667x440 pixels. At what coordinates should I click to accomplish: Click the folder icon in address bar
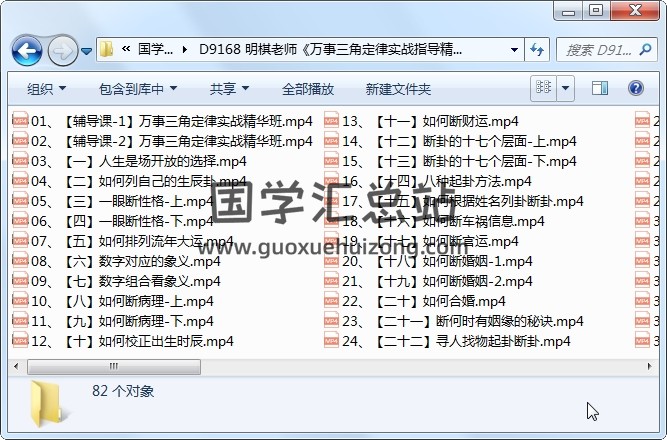[106, 50]
